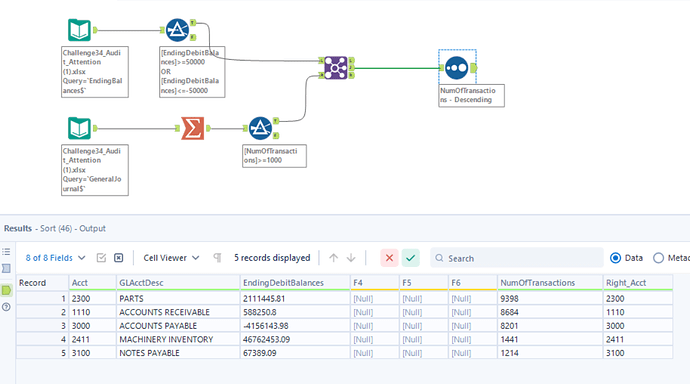Click the Join tool icon
690x384 pixels.
pyautogui.click(x=336, y=68)
